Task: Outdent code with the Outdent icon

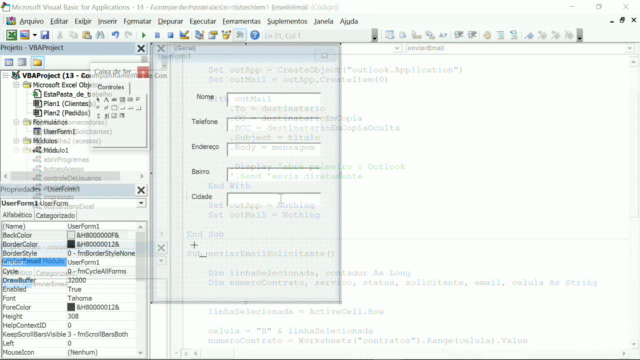Action: [472, 35]
